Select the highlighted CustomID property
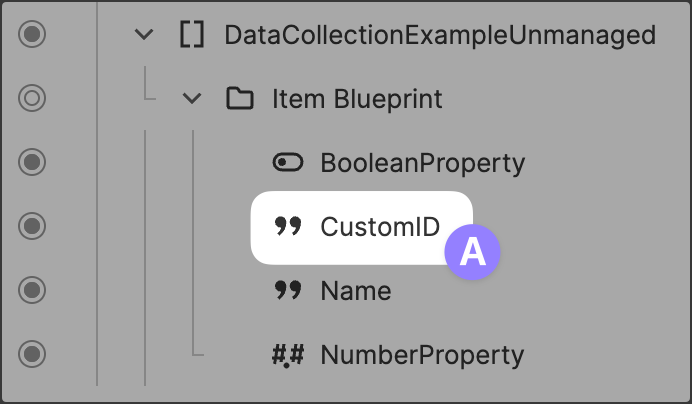The width and height of the screenshot is (692, 404). coord(379,227)
